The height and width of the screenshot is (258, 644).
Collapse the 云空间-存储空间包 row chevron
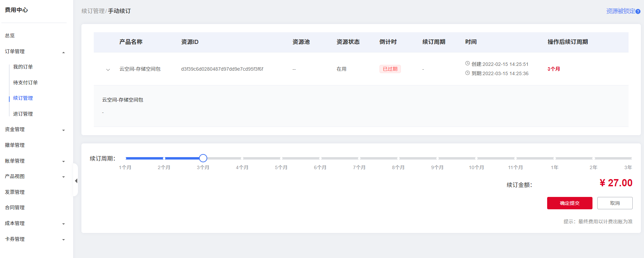click(x=108, y=70)
